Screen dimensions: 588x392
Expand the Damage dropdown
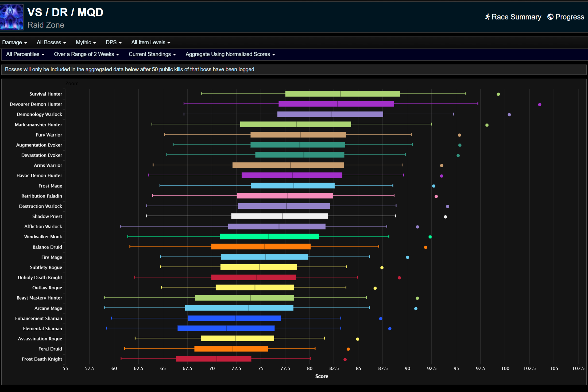[x=14, y=42]
